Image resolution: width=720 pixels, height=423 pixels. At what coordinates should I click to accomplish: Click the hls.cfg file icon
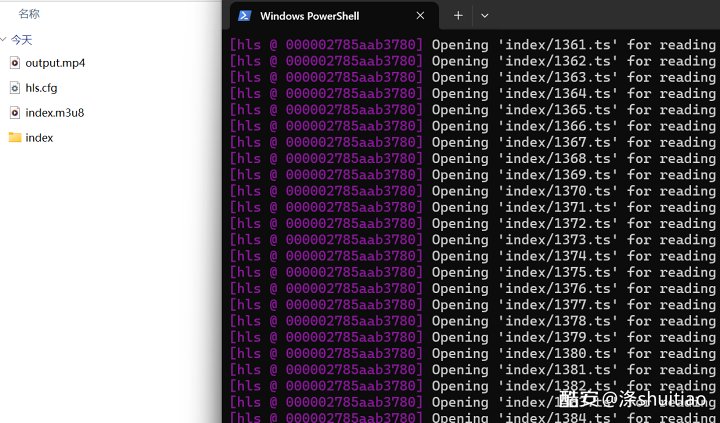click(15, 88)
